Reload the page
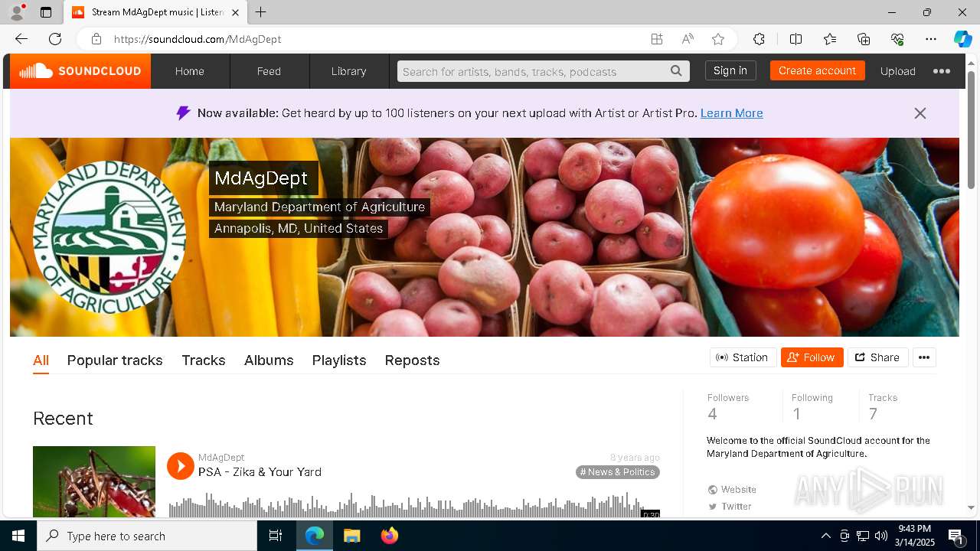The height and width of the screenshot is (551, 980). coord(55,39)
